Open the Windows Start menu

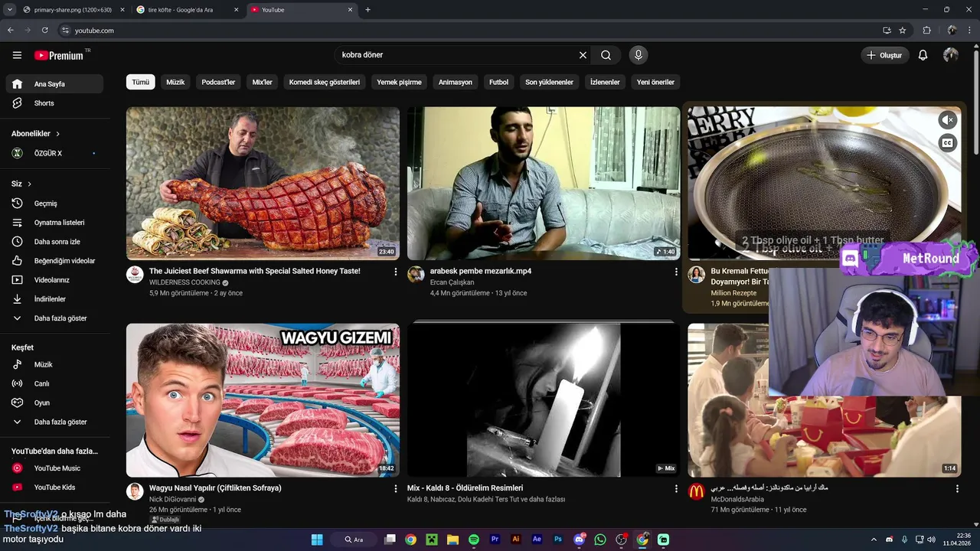pos(317,540)
